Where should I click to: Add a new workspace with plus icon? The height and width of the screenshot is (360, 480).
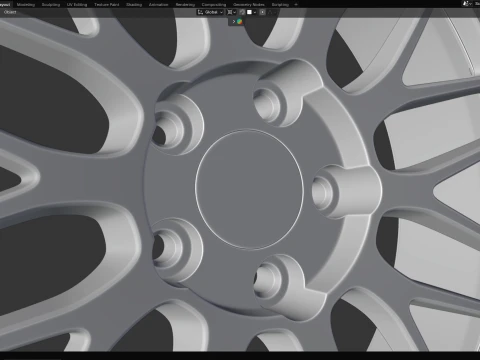coord(296,5)
